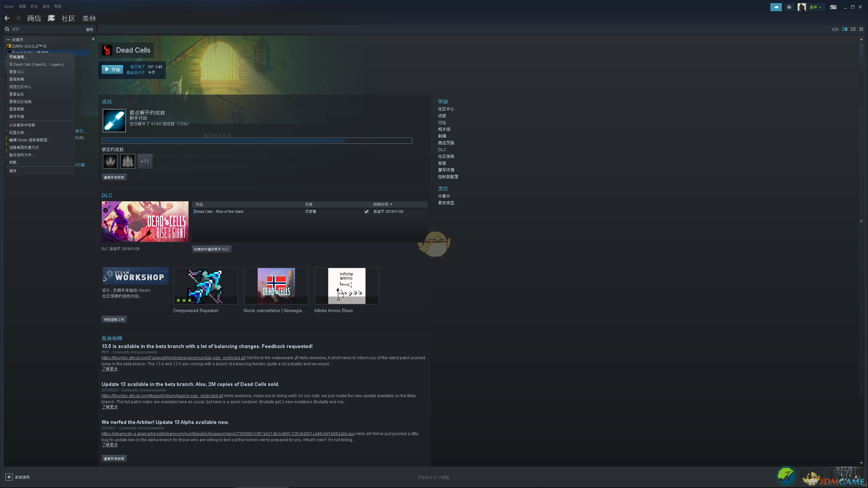Open Infinite Ammo Bows workshop thumbnail

[x=347, y=286]
